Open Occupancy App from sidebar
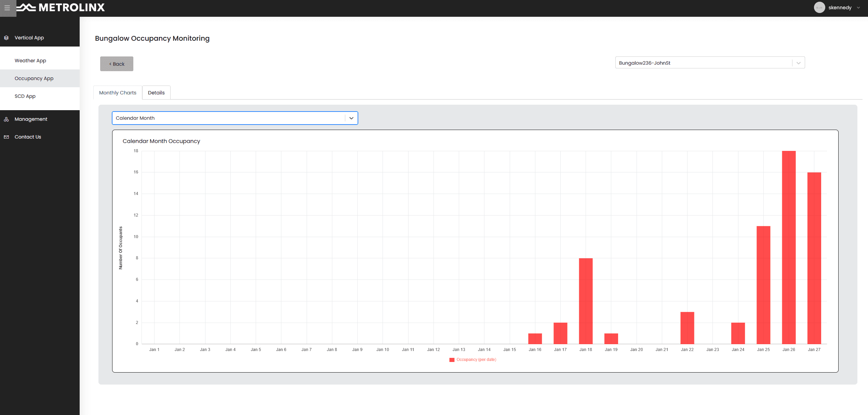Image resolution: width=868 pixels, height=415 pixels. [x=40, y=78]
